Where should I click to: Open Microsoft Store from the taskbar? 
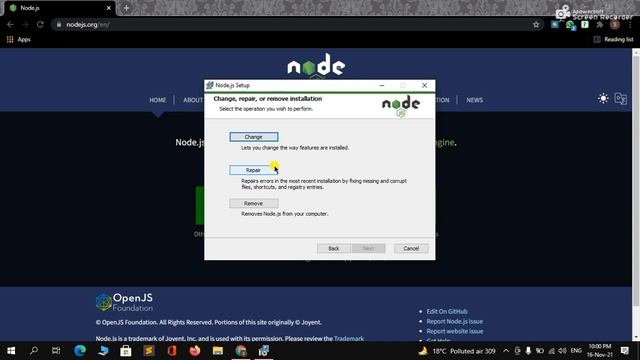point(126,351)
